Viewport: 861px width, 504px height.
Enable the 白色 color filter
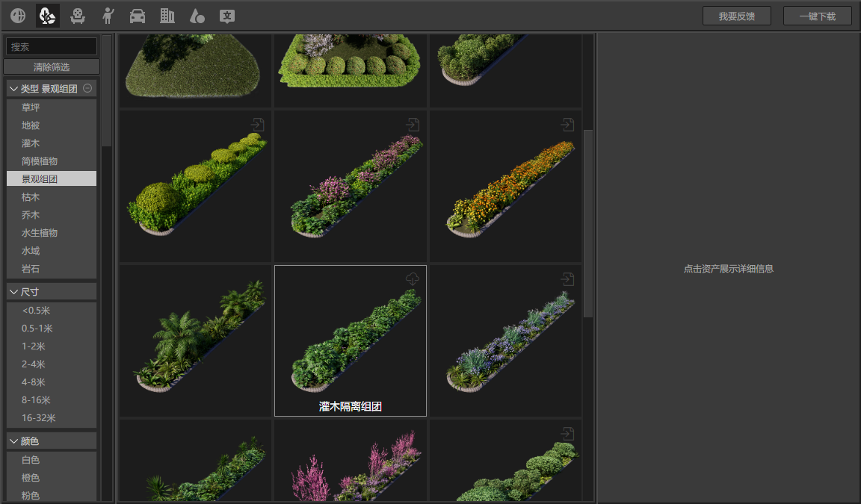point(31,460)
